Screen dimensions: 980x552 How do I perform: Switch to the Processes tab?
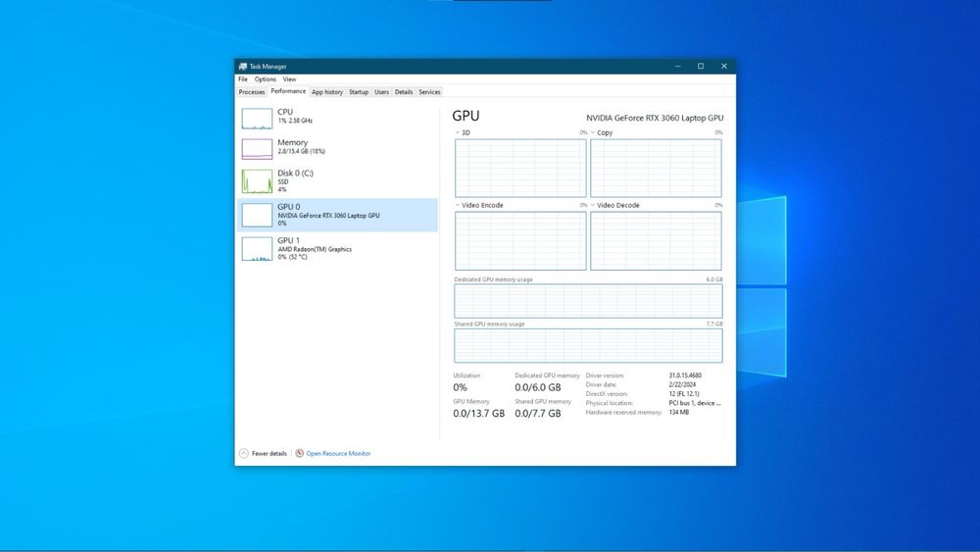(x=252, y=92)
